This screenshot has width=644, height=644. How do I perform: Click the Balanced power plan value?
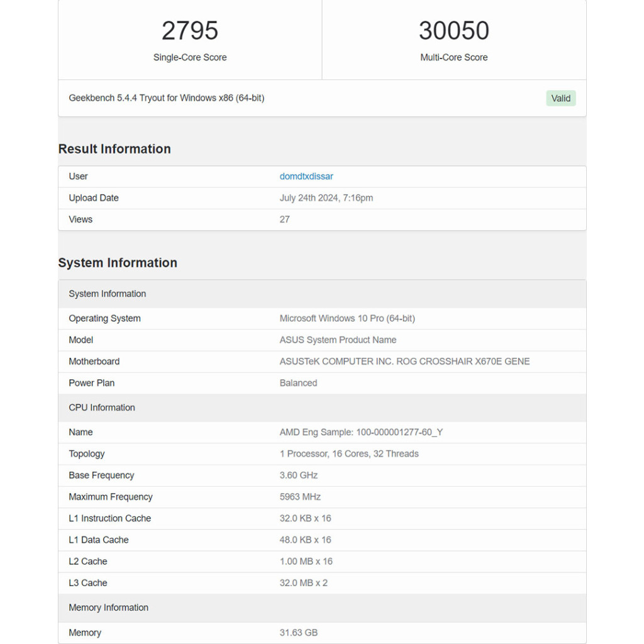[298, 383]
